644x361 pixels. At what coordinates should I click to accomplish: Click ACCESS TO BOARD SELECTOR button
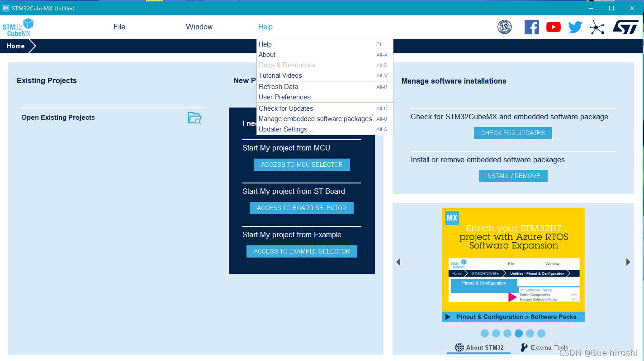click(x=302, y=208)
